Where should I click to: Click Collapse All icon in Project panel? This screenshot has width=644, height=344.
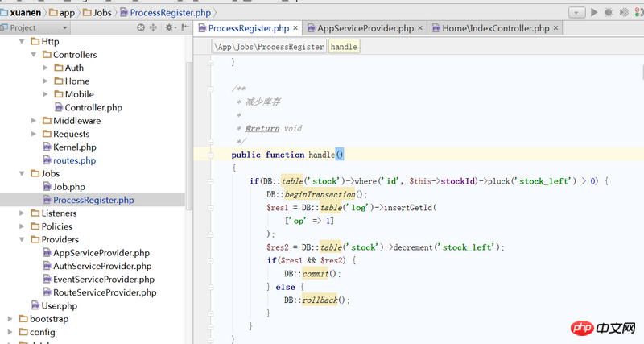[155, 27]
